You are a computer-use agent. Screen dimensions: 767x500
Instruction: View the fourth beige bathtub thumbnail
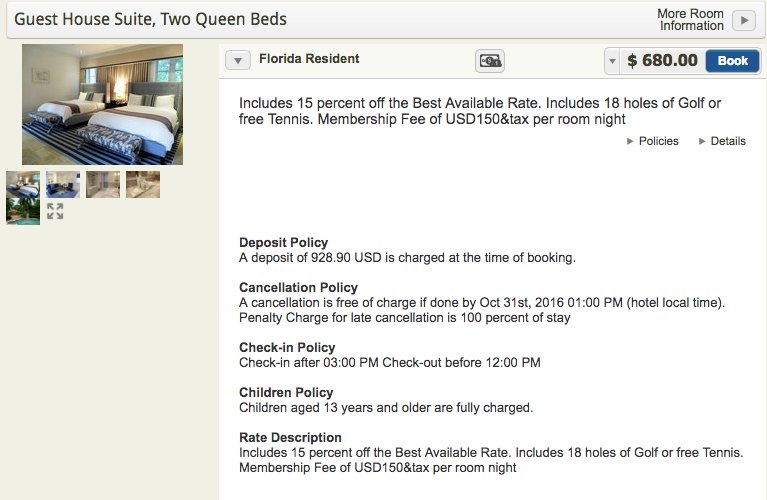coord(143,184)
